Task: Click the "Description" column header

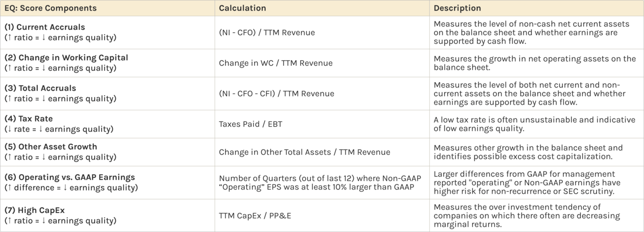Action: click(457, 8)
